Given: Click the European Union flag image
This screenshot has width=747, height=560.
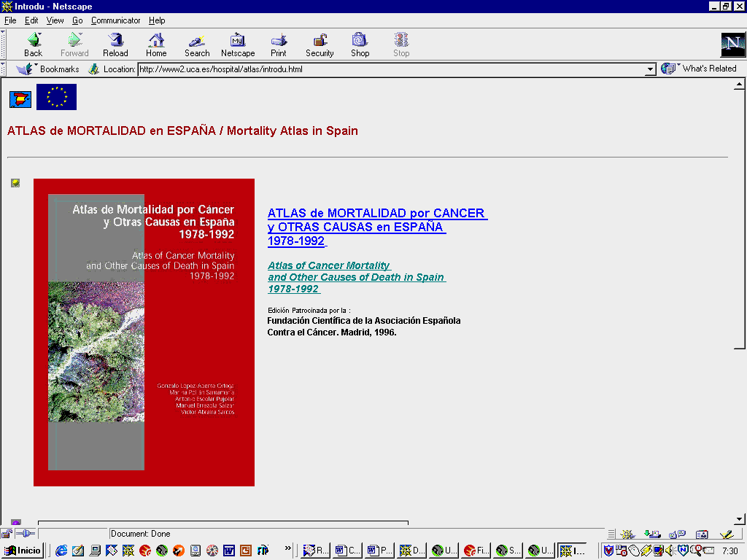Looking at the screenshot, I should pos(56,97).
